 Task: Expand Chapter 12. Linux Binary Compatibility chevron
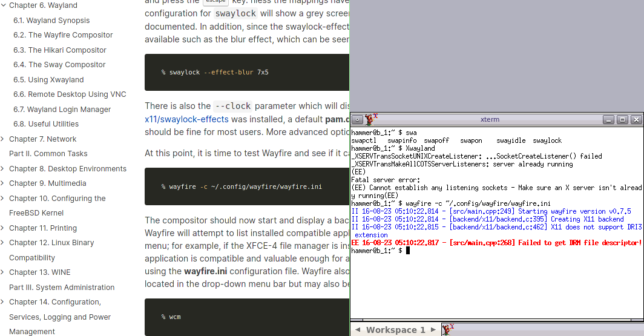2,243
